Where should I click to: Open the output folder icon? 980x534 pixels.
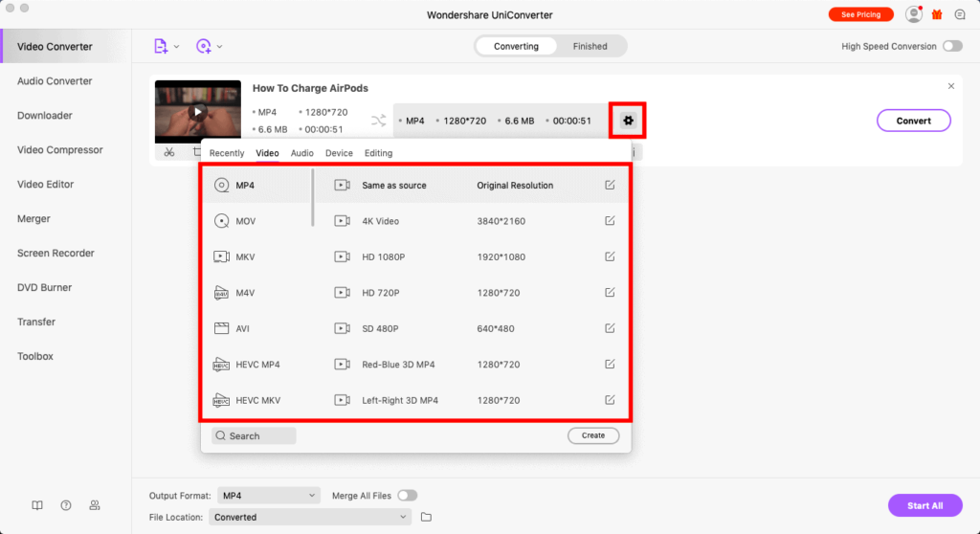[x=426, y=517]
